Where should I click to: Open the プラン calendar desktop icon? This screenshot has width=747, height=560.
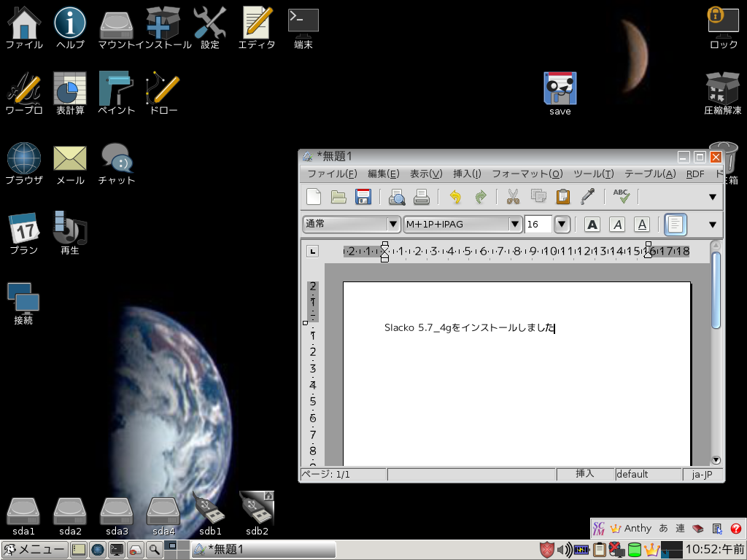pyautogui.click(x=24, y=233)
